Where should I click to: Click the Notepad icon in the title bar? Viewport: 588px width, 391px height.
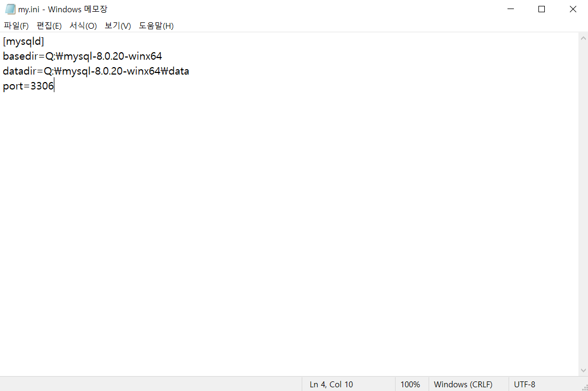tap(10, 9)
